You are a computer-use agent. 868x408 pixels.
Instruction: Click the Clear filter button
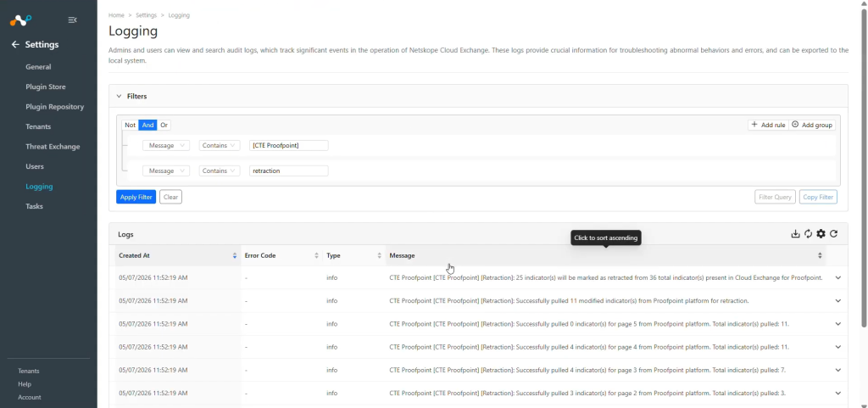click(170, 197)
